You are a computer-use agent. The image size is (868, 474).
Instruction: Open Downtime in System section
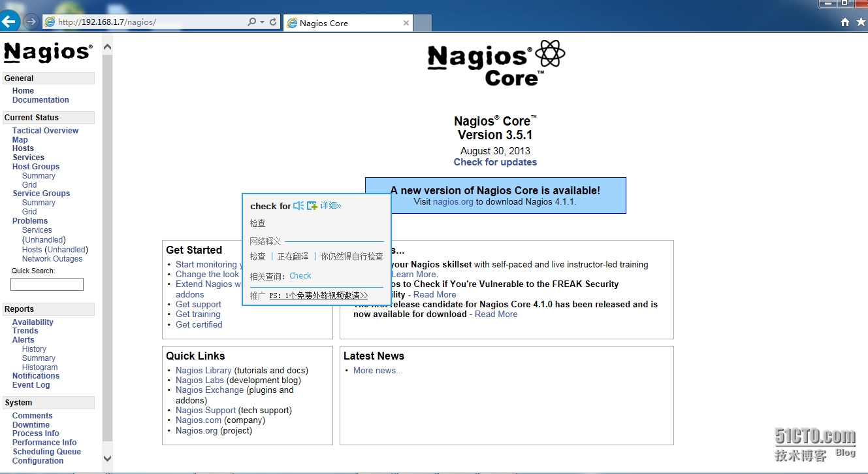31,425
